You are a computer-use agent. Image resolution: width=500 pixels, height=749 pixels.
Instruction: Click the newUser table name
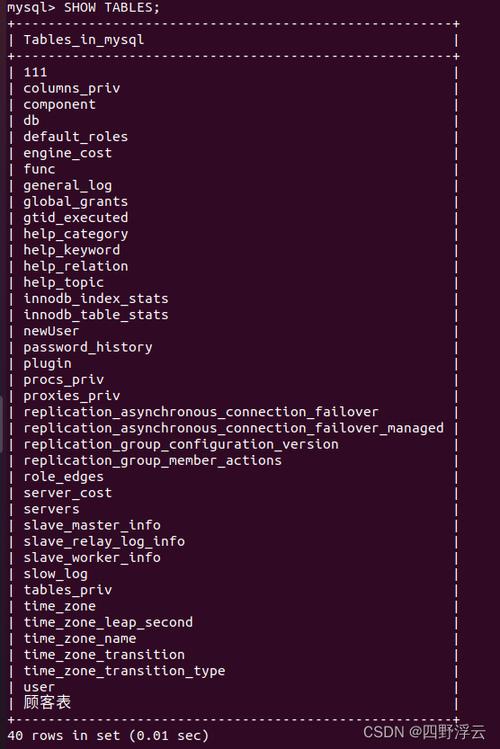click(x=51, y=331)
